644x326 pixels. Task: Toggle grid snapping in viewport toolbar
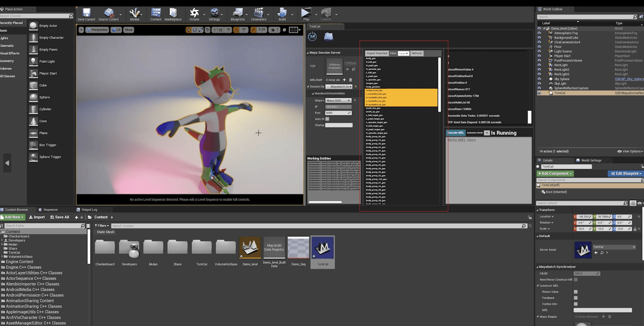pos(221,30)
